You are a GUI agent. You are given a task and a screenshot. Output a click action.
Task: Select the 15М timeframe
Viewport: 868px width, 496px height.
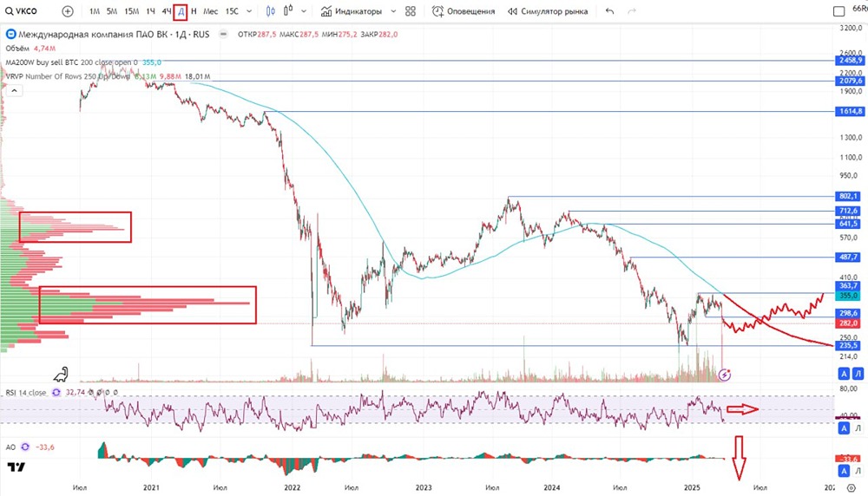pyautogui.click(x=132, y=11)
